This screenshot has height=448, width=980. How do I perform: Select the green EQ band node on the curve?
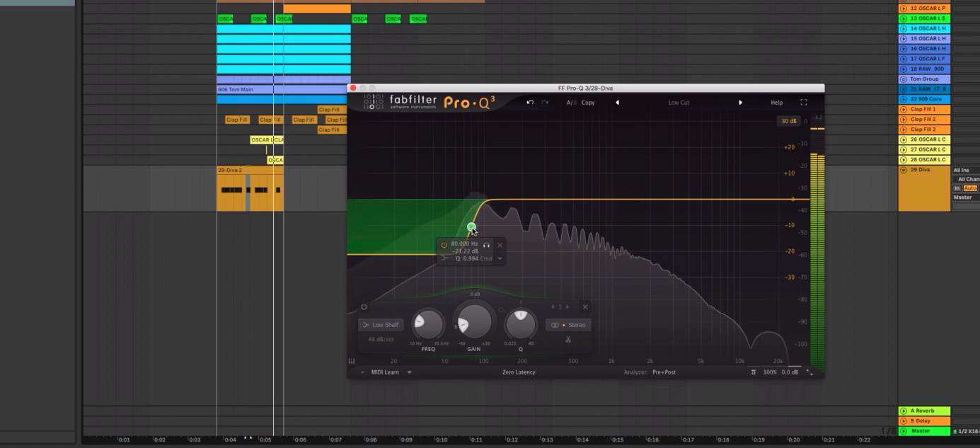[471, 227]
